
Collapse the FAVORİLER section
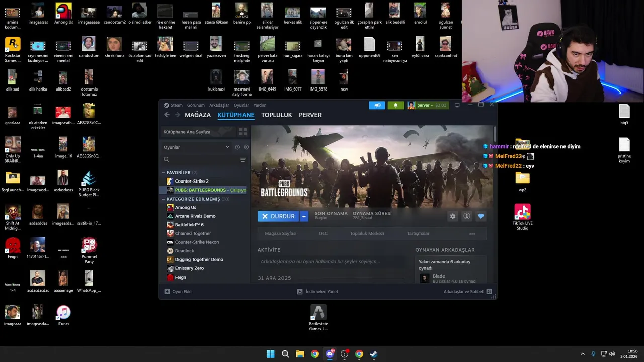click(x=163, y=173)
